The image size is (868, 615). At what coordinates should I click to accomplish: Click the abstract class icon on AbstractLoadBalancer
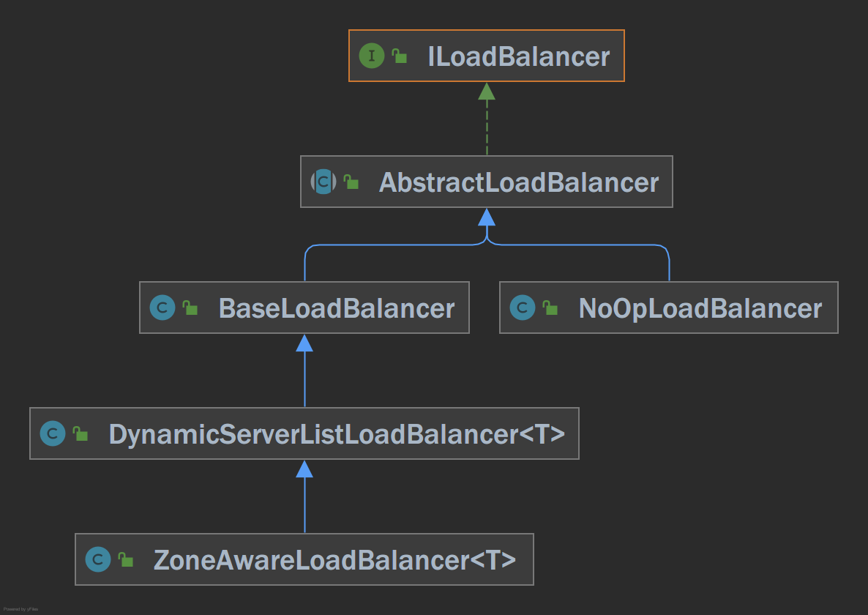[323, 182]
